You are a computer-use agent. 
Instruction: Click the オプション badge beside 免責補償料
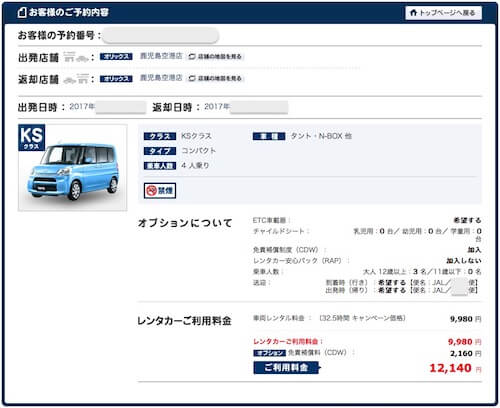coord(270,353)
